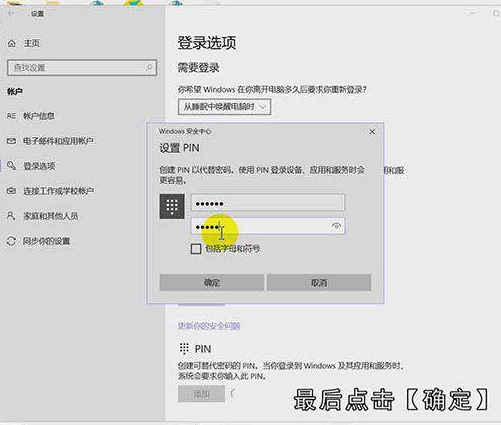Open 更新你的安全问题 link
The image size is (501, 425).
click(x=209, y=326)
